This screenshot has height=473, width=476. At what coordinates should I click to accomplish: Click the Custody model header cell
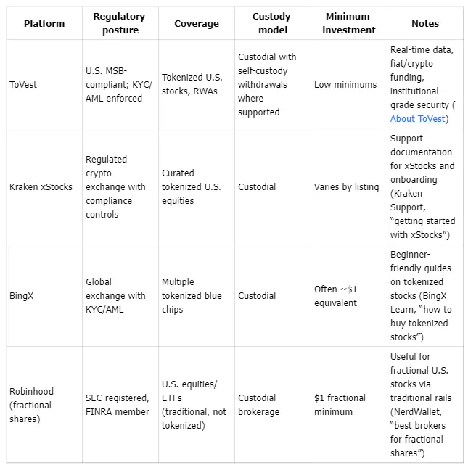pos(270,23)
